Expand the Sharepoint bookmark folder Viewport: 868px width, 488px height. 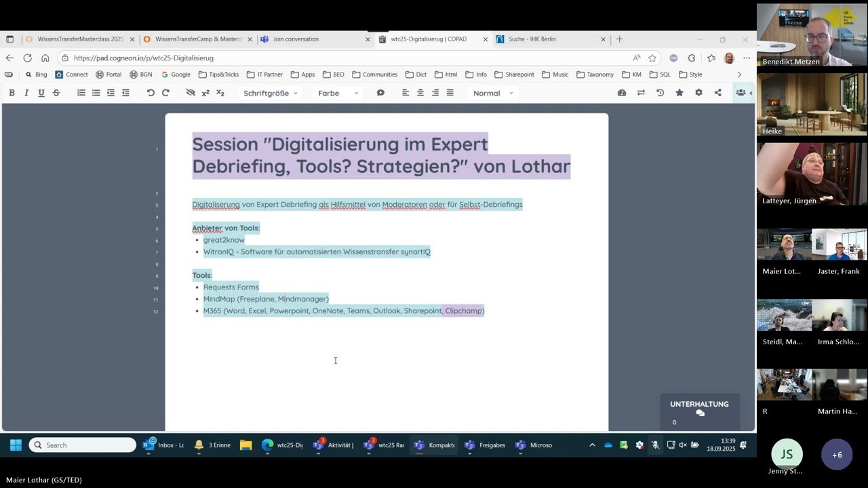click(x=514, y=75)
